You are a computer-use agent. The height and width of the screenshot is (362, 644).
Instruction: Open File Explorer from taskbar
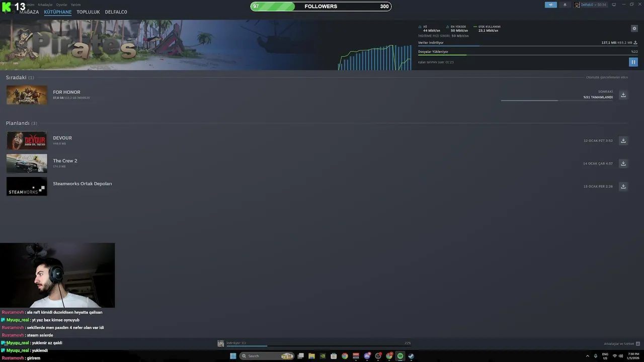pos(311,356)
